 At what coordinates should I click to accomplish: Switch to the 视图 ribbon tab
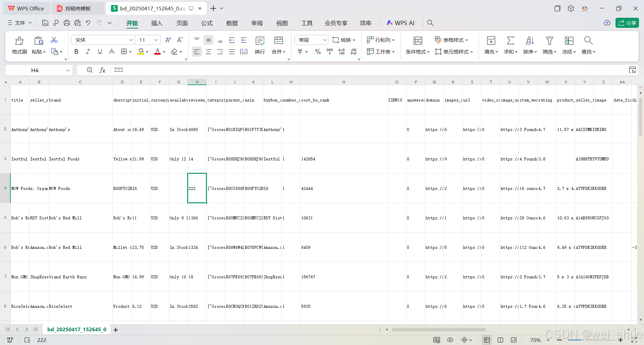[282, 23]
